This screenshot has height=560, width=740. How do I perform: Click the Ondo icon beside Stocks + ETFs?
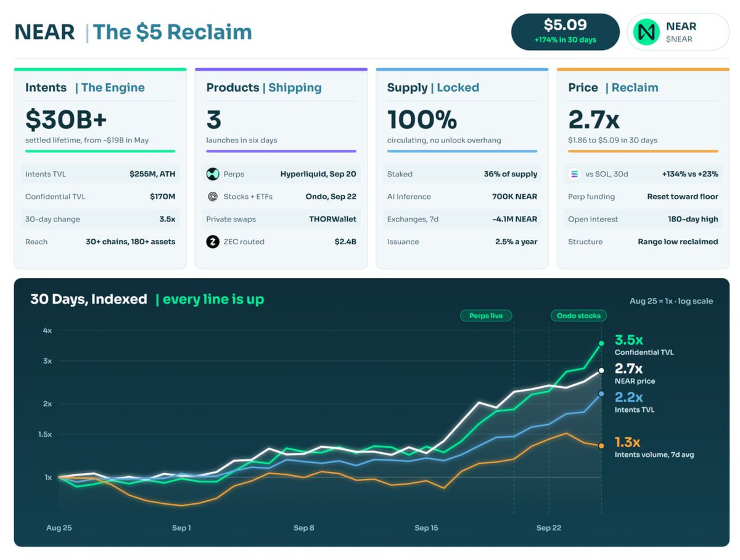213,197
